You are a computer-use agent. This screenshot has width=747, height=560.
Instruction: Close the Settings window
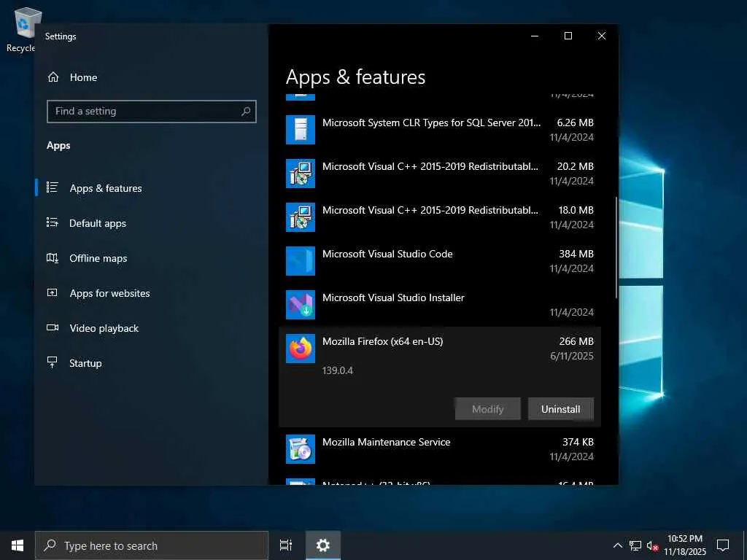(x=602, y=36)
